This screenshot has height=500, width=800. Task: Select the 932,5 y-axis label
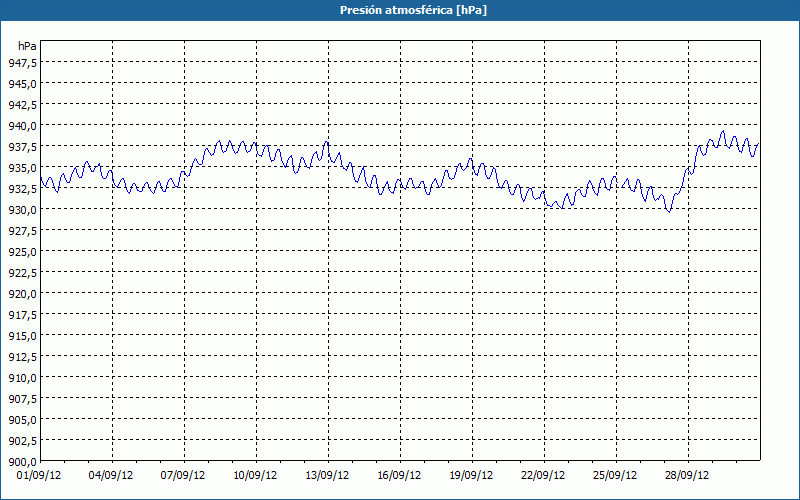pyautogui.click(x=22, y=189)
